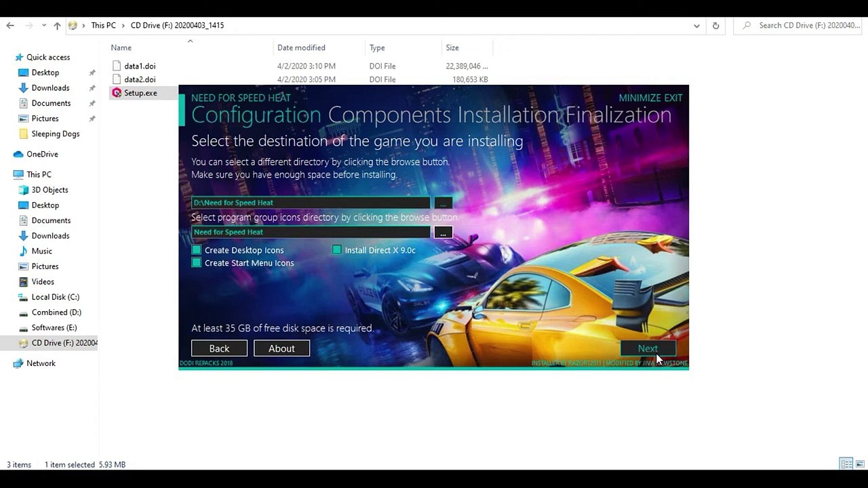The width and height of the screenshot is (868, 488).
Task: Open Pictures under Quick access
Action: tap(45, 119)
